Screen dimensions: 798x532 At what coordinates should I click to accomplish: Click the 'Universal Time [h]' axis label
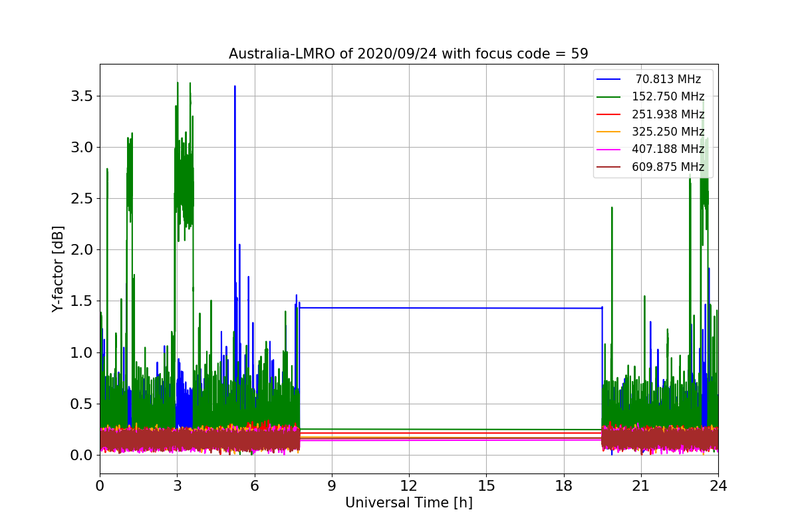coord(409,503)
